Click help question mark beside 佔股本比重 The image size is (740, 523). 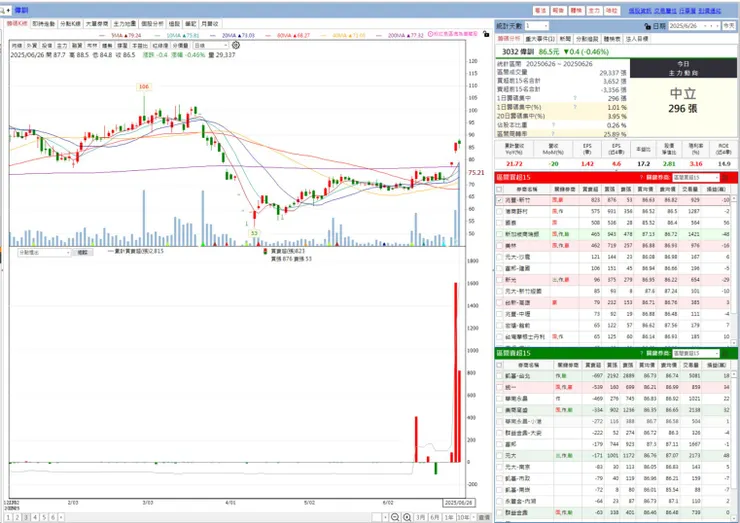(553, 125)
